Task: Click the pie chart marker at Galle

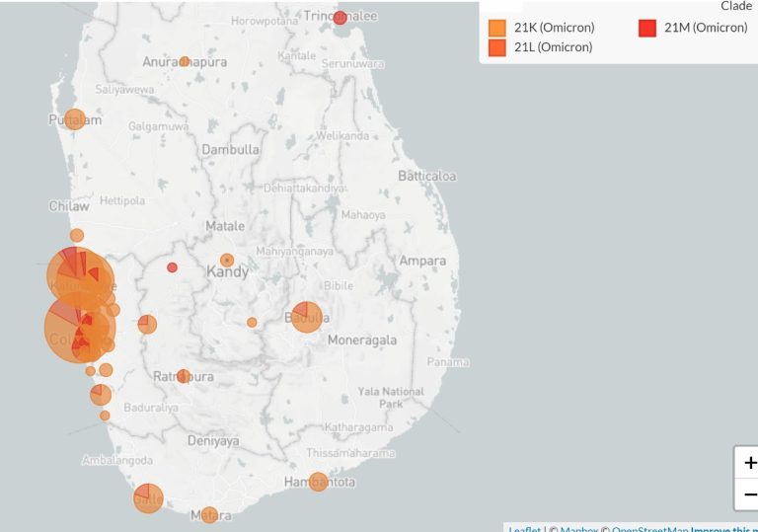Action: click(148, 497)
